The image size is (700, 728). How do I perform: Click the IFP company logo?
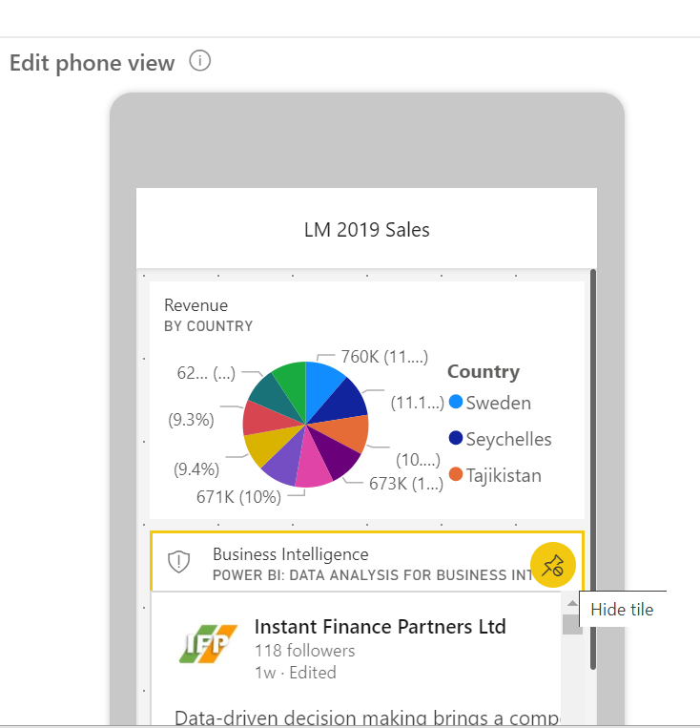coord(209,644)
